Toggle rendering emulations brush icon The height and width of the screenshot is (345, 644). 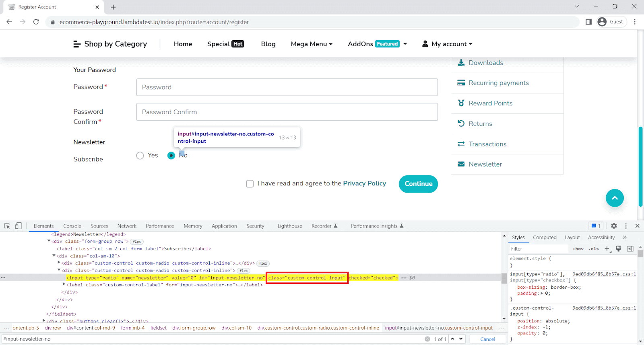pos(619,249)
